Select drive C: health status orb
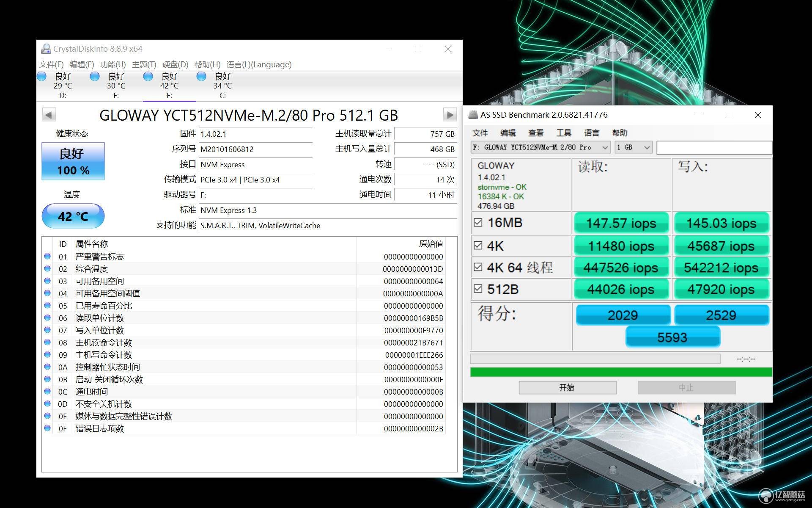Image resolution: width=812 pixels, height=508 pixels. tap(201, 76)
